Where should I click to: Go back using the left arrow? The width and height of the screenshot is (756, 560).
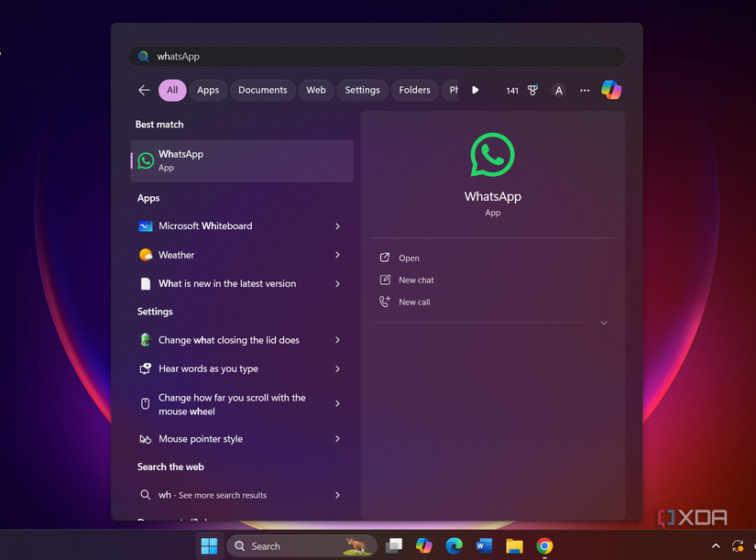(x=144, y=90)
